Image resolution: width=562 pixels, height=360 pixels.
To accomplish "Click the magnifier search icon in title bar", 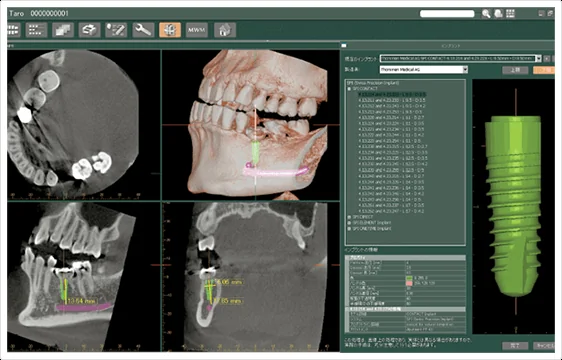I will 486,14.
